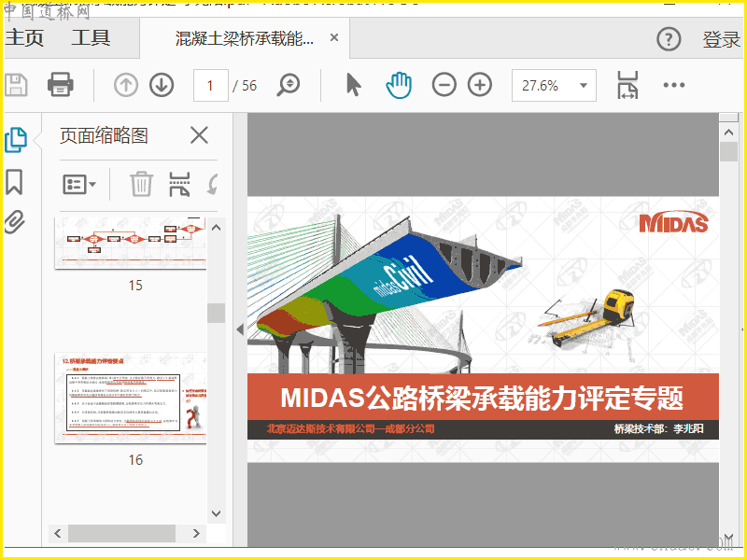
Task: Click document view scroll up arrow
Action: (728, 133)
